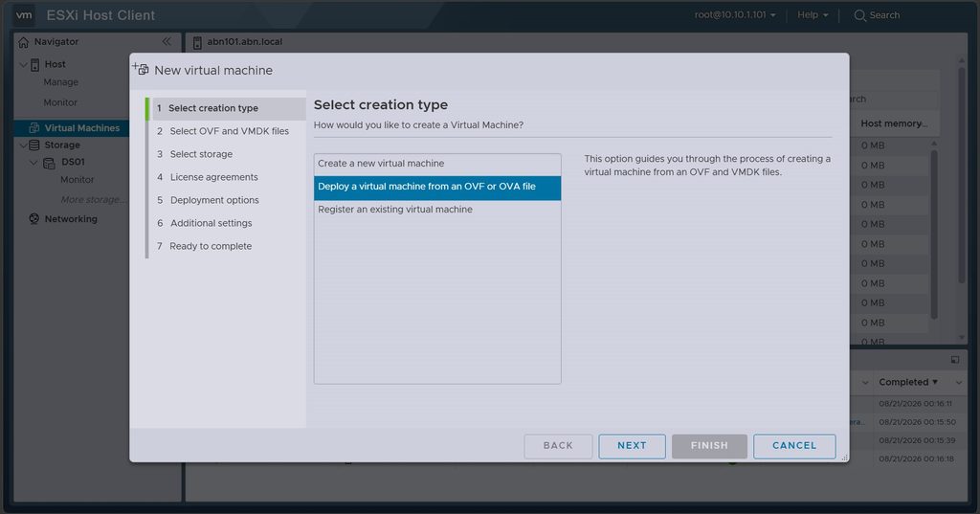The image size is (980, 514).
Task: Click the FINISH button
Action: (709, 446)
